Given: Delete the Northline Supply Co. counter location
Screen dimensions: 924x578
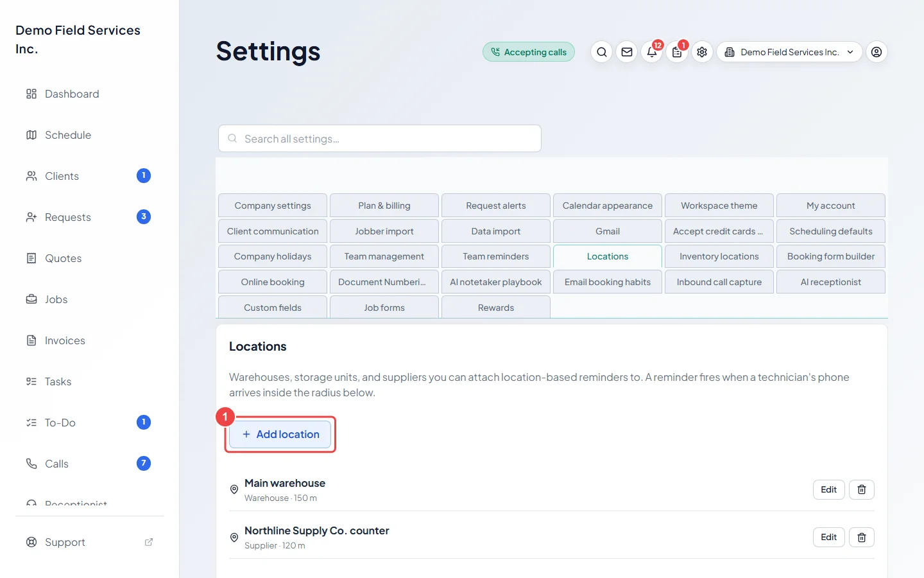Looking at the screenshot, I should click(862, 537).
